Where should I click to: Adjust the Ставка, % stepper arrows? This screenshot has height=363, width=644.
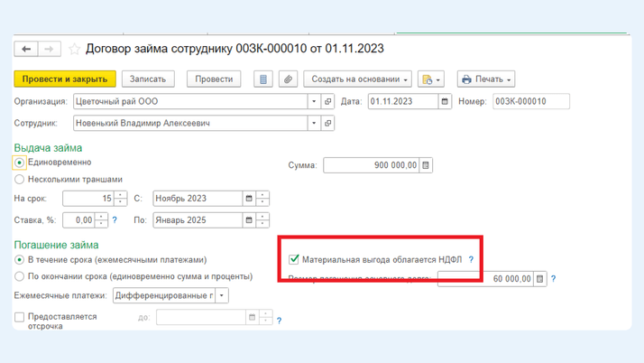pyautogui.click(x=101, y=220)
